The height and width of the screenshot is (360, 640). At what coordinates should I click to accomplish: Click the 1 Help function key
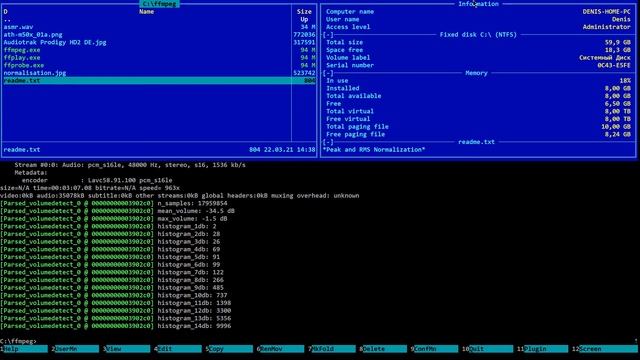click(24, 349)
